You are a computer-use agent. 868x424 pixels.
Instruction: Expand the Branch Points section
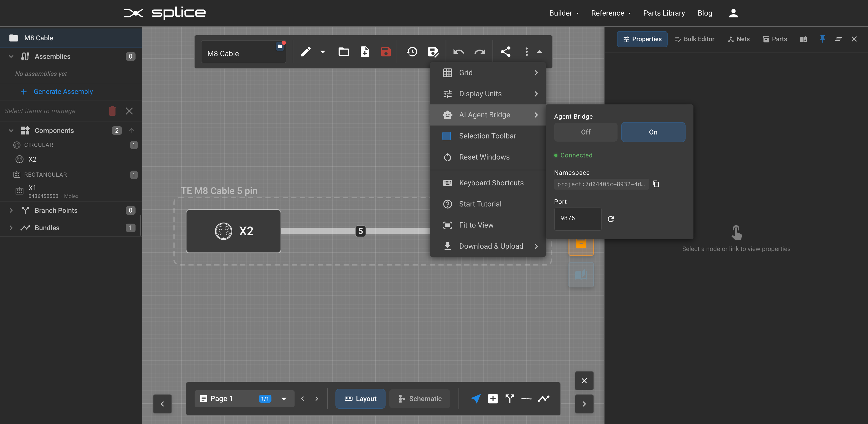pos(11,210)
